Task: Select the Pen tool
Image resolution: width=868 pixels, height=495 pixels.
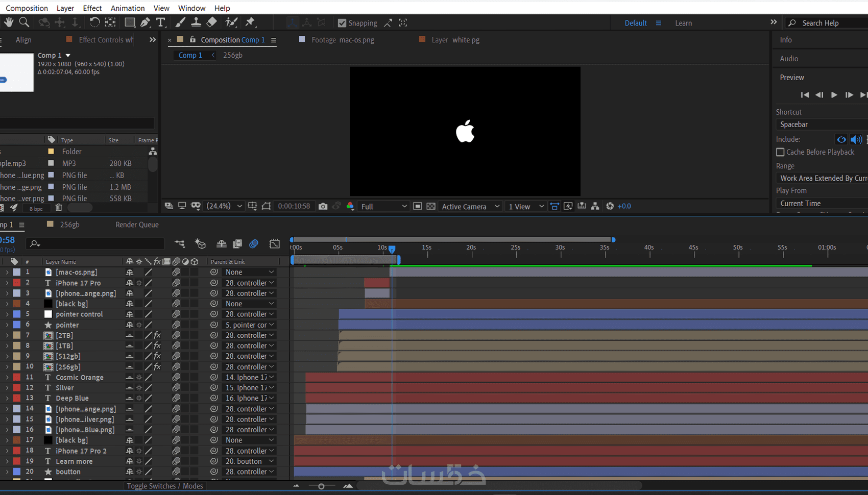Action: [x=145, y=22]
